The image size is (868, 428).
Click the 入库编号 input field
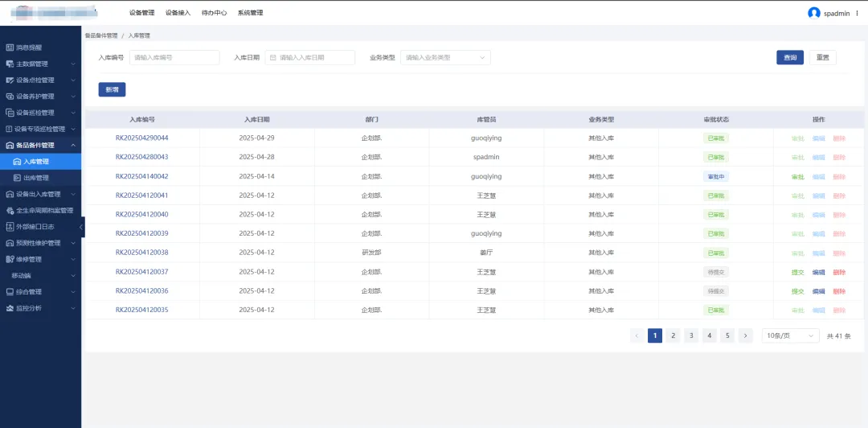pyautogui.click(x=174, y=58)
